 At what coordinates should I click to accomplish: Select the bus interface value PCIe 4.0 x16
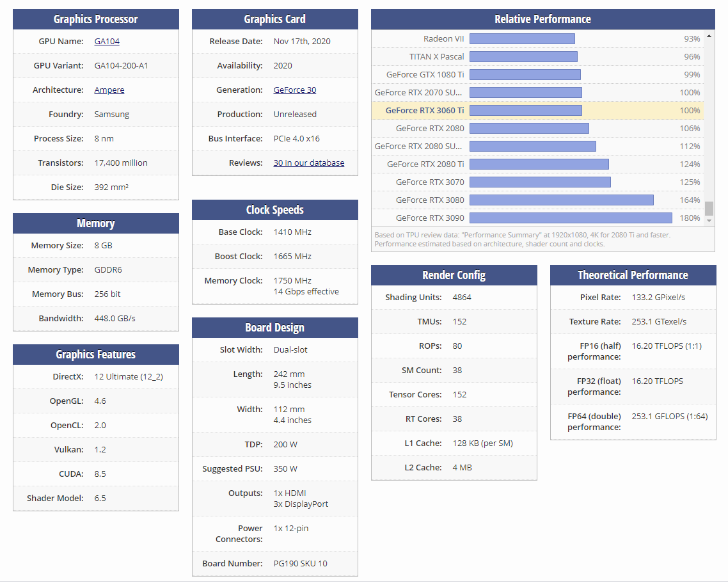tap(297, 139)
